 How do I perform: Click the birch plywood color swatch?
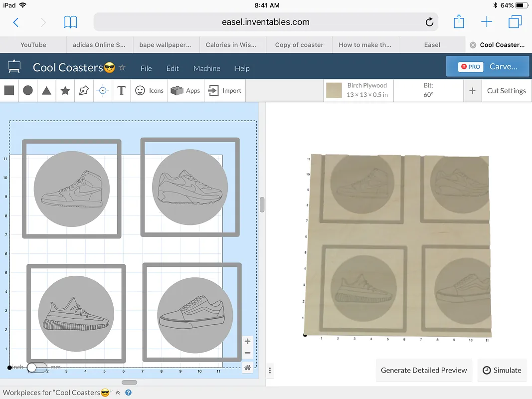coord(334,90)
